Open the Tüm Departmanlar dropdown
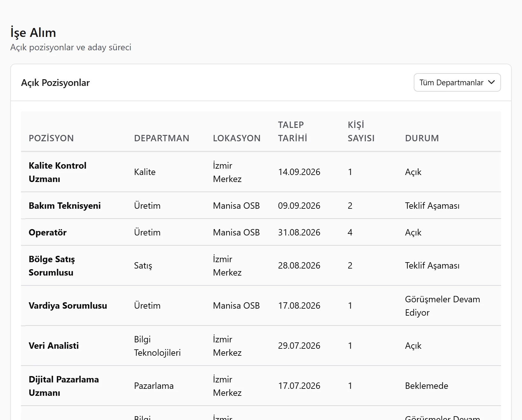This screenshot has width=522, height=420. pos(457,82)
